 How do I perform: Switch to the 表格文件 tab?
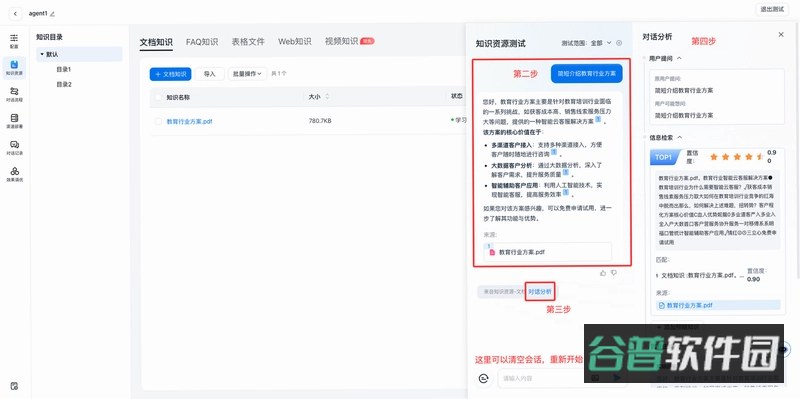click(248, 42)
